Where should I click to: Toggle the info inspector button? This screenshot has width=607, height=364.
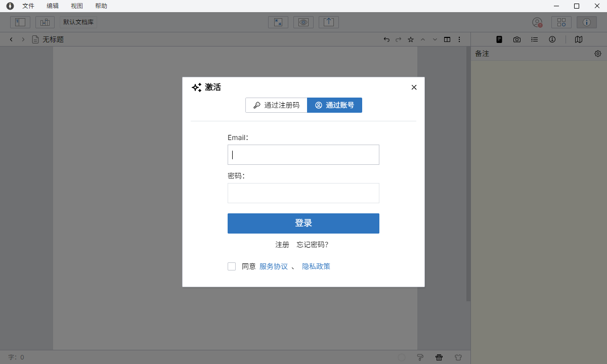click(587, 22)
